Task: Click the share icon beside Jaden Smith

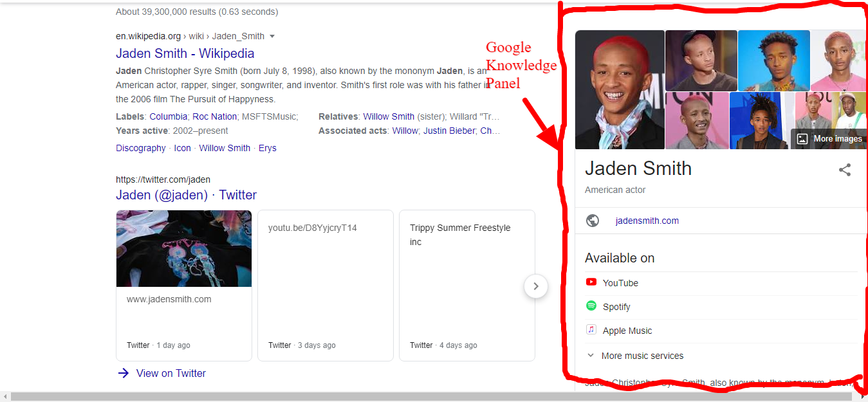Action: [x=844, y=169]
